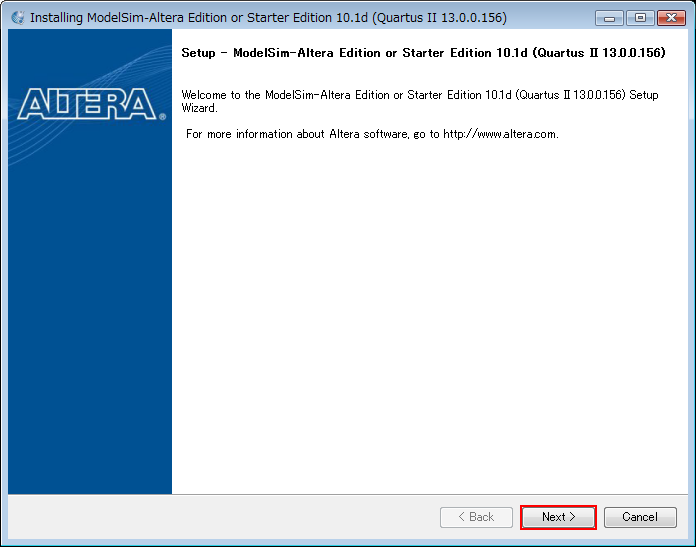
Task: Click the 'Welcome to the ModelSim-Altera' text
Action: pyautogui.click(x=420, y=101)
